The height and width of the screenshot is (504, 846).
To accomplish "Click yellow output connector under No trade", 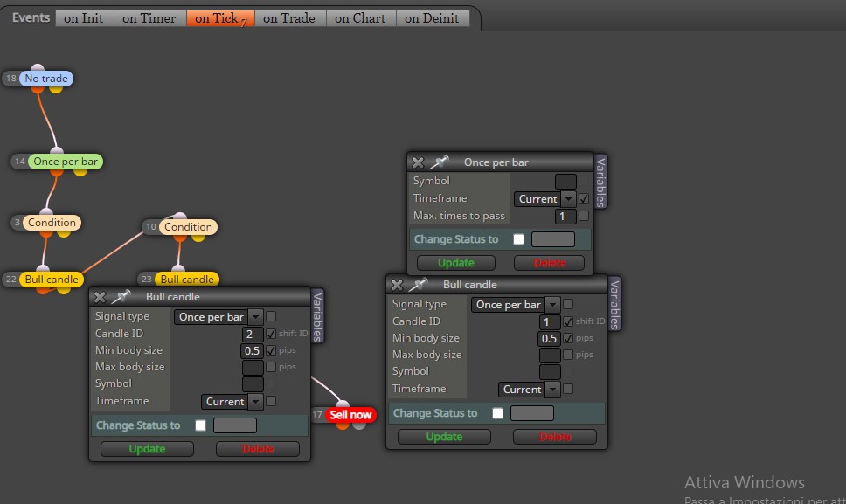I will pyautogui.click(x=56, y=88).
